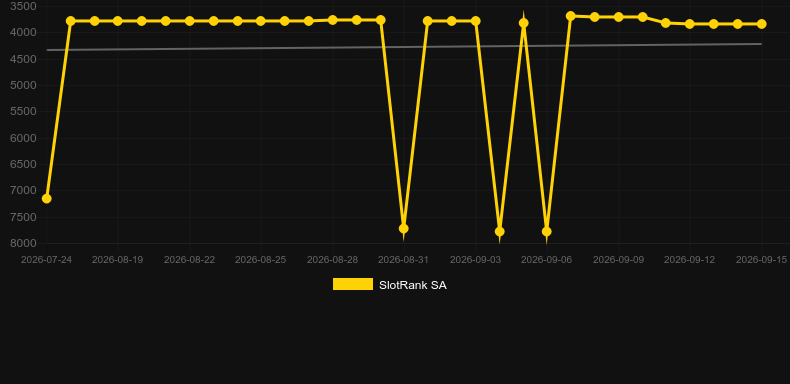Click the x-axis label 2026-08-31

[404, 260]
